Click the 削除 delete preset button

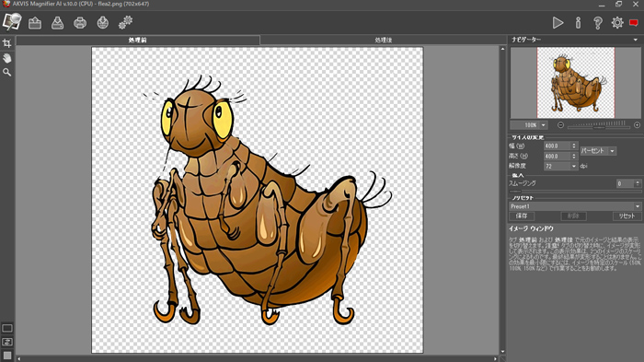[574, 216]
